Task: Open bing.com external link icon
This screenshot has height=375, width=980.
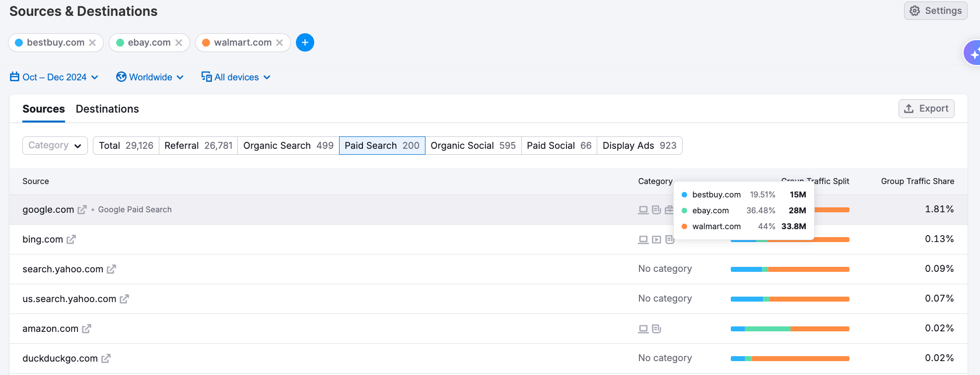Action: click(71, 240)
